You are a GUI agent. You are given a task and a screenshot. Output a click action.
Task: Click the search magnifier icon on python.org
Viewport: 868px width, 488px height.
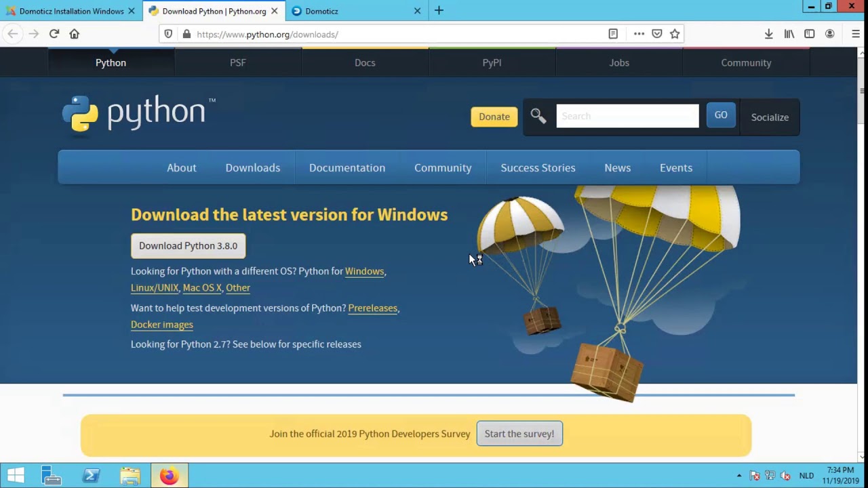click(x=538, y=117)
